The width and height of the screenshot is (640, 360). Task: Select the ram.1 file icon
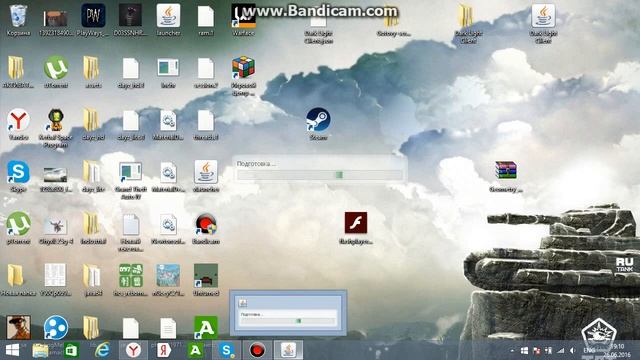point(206,16)
